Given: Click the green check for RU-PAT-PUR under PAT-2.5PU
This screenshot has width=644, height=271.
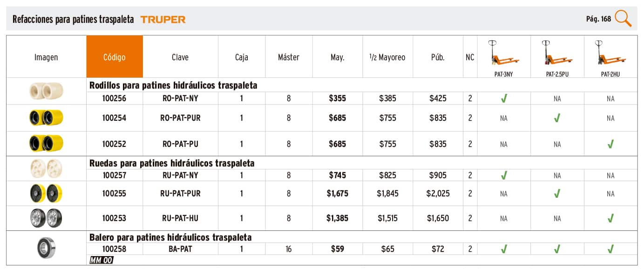Looking at the screenshot, I should point(557,194).
